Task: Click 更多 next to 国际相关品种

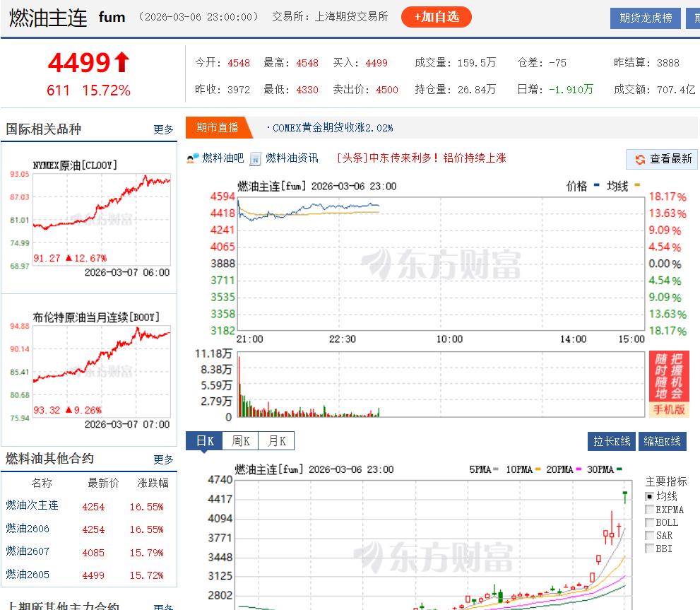Action: tap(163, 129)
